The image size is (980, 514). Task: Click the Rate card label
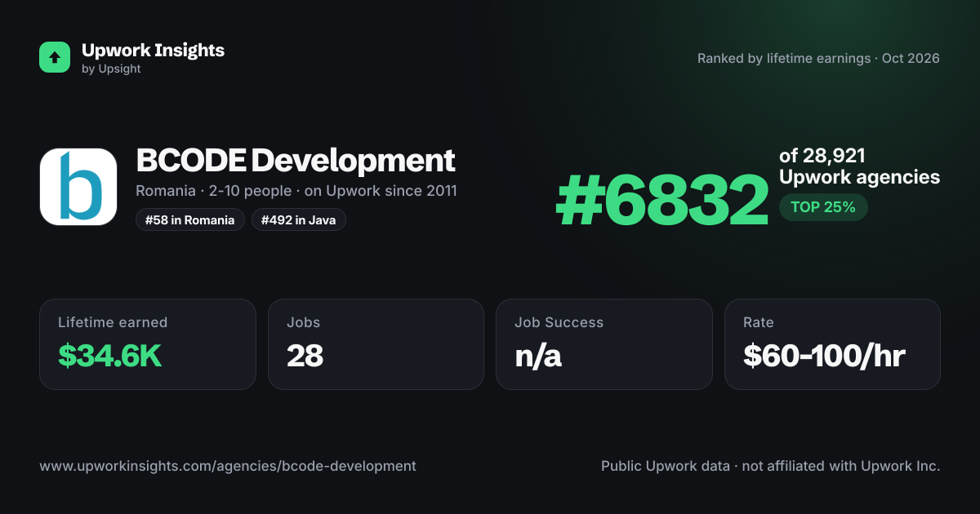point(759,322)
